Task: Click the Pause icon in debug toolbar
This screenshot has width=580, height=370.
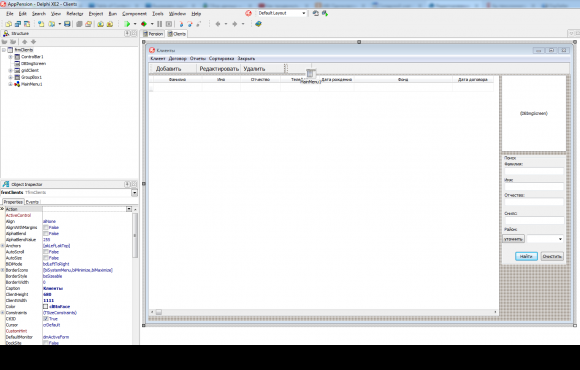Action: pyautogui.click(x=159, y=24)
